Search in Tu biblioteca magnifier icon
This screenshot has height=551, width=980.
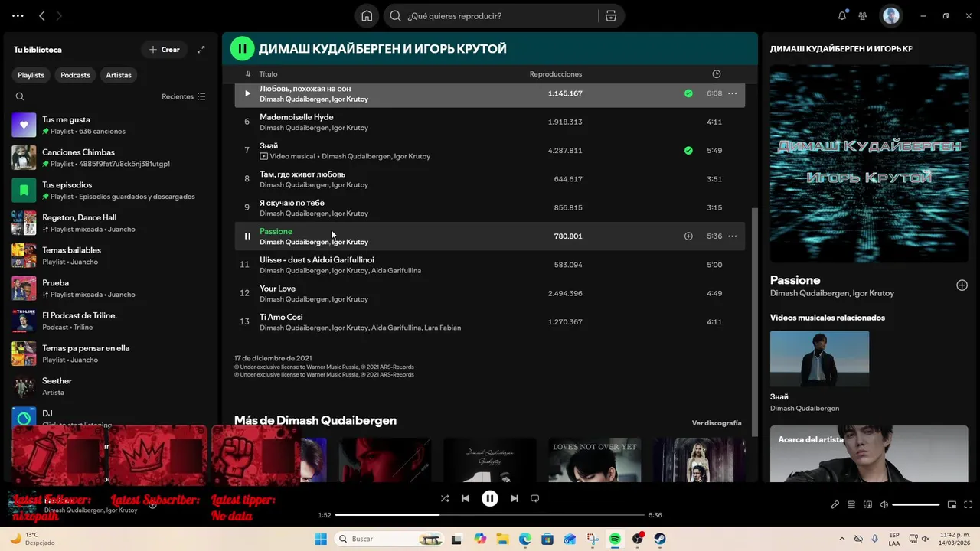pos(20,96)
